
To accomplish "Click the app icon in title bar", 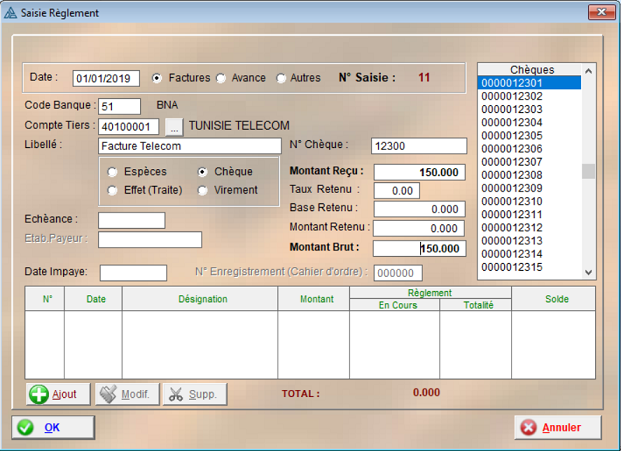I will tap(10, 11).
